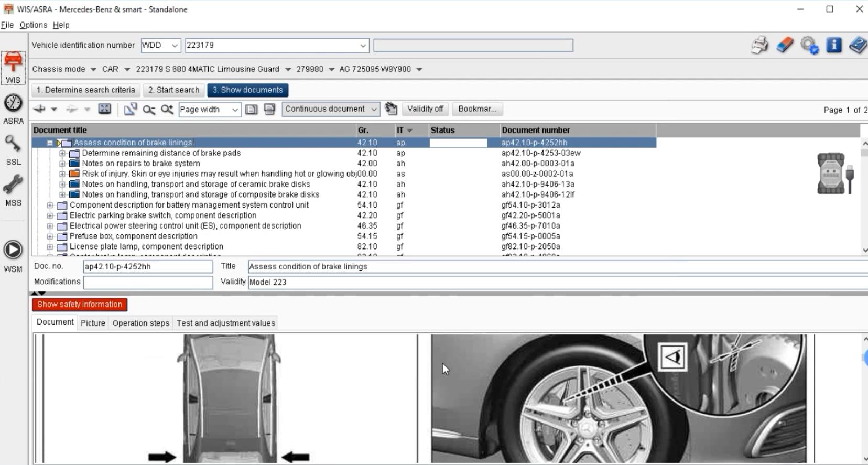The width and height of the screenshot is (868, 465).
Task: Click the eraser clear icon
Action: [x=785, y=45]
